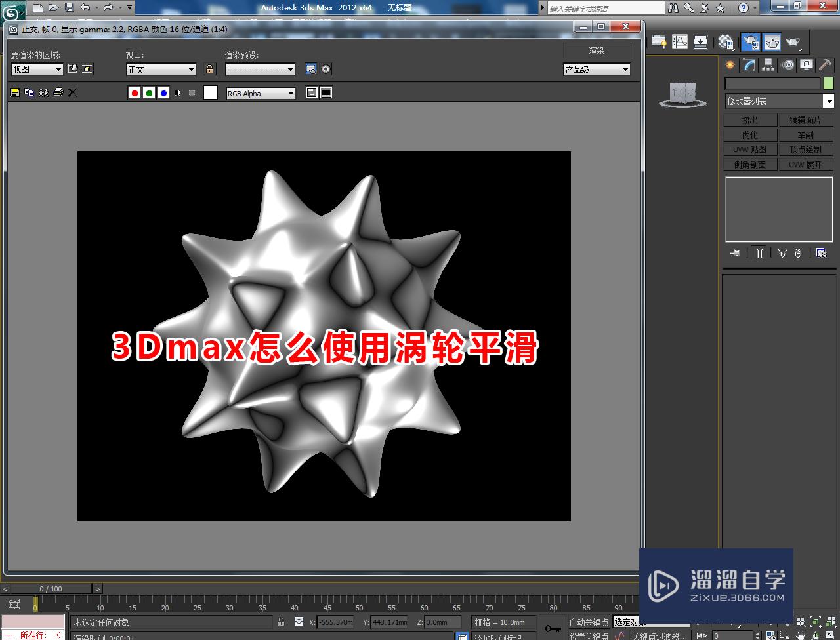
Task: Switch to Utilities hammer tab
Action: [826, 64]
